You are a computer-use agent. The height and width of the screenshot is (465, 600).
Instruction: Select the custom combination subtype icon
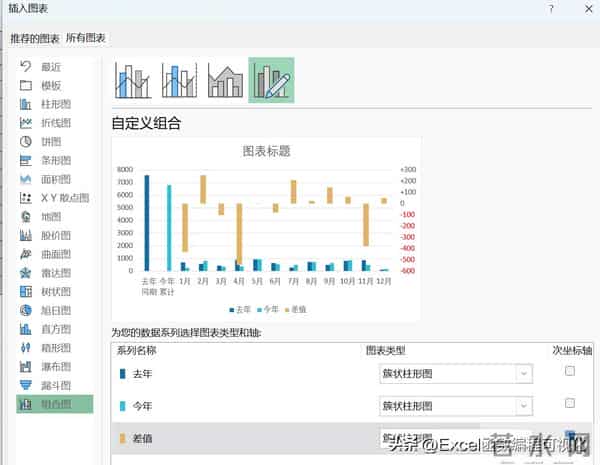tap(271, 80)
